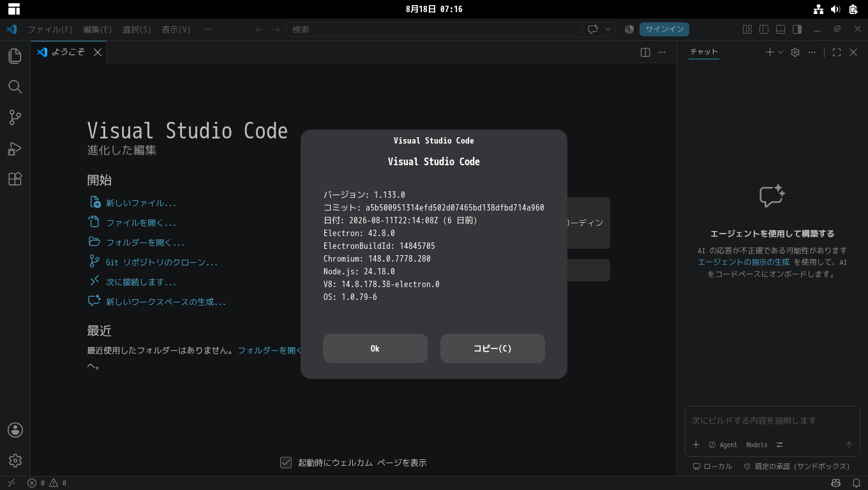Open the Copilot status icon in the status bar
This screenshot has height=490, width=868.
[837, 483]
